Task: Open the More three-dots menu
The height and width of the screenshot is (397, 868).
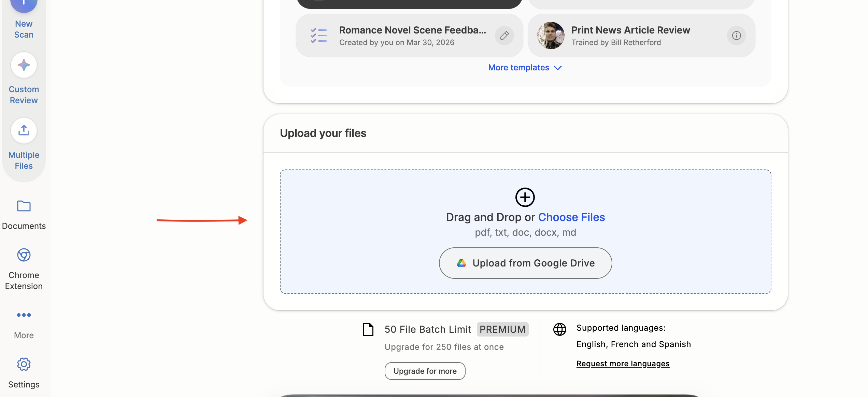Action: coord(24,315)
